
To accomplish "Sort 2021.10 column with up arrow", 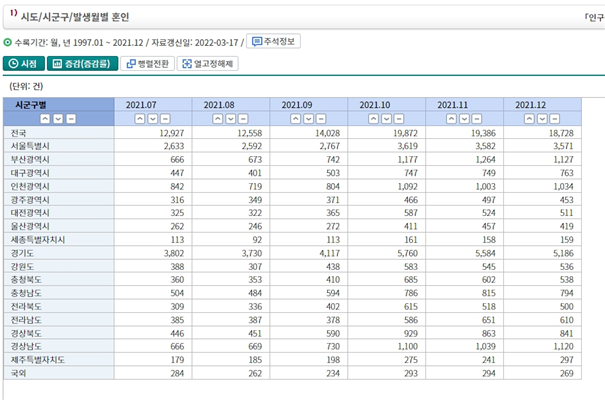I will pos(373,119).
